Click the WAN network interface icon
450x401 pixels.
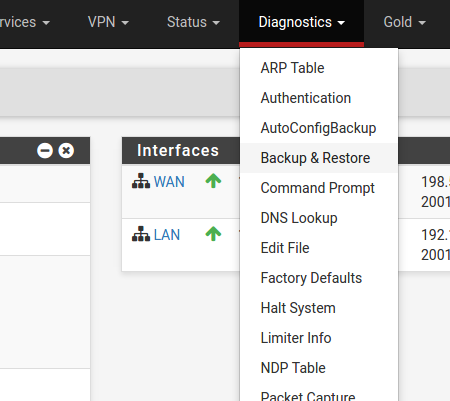141,181
